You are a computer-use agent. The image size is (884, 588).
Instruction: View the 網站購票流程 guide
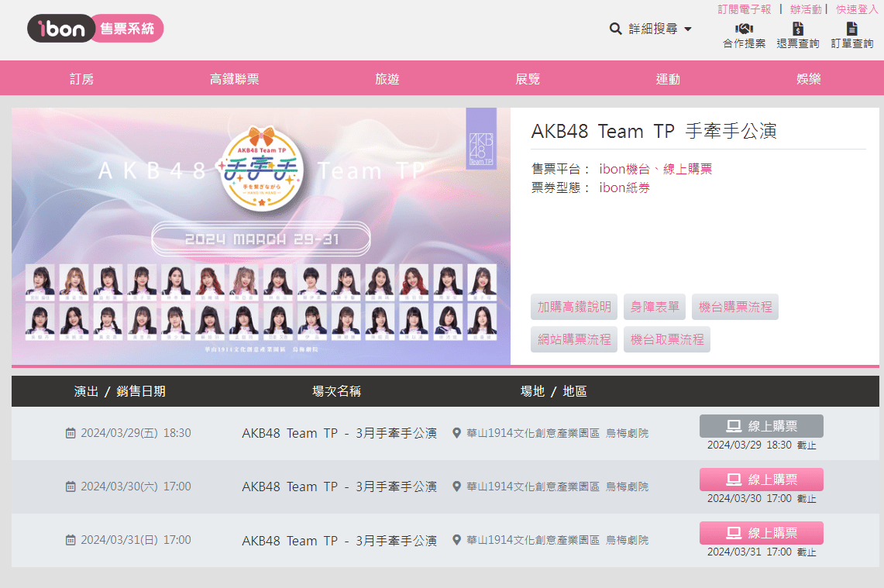573,339
